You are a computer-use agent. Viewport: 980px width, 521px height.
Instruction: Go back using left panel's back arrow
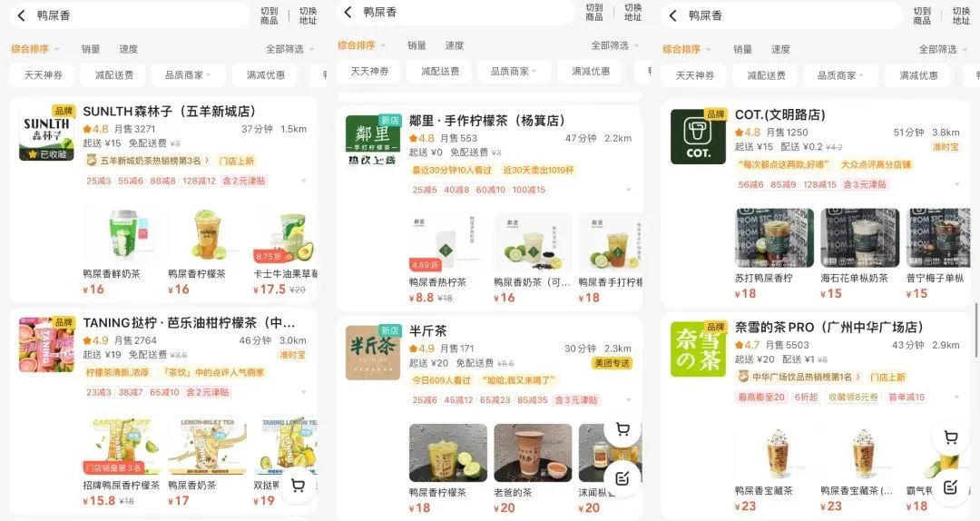point(21,15)
